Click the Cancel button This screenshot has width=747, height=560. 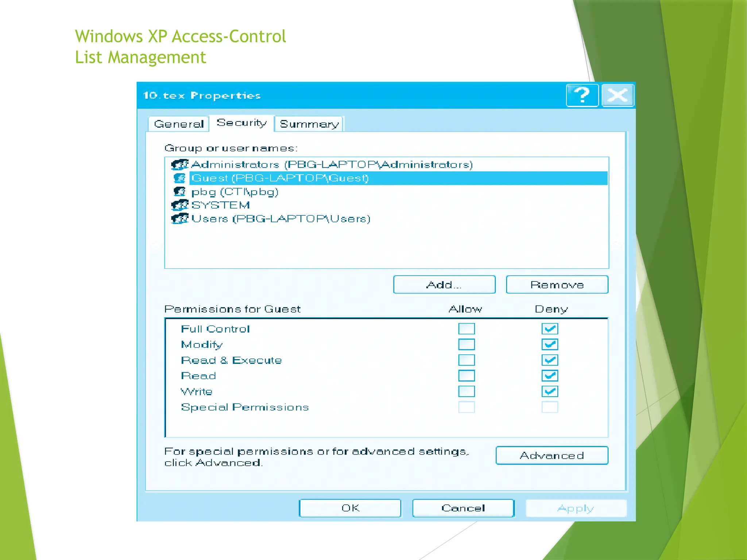(x=463, y=508)
